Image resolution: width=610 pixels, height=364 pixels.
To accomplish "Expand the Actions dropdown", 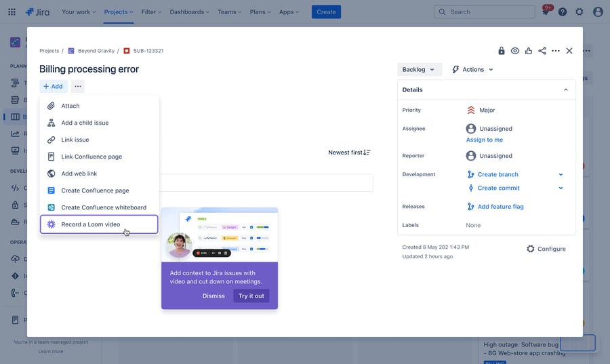I will point(473,69).
